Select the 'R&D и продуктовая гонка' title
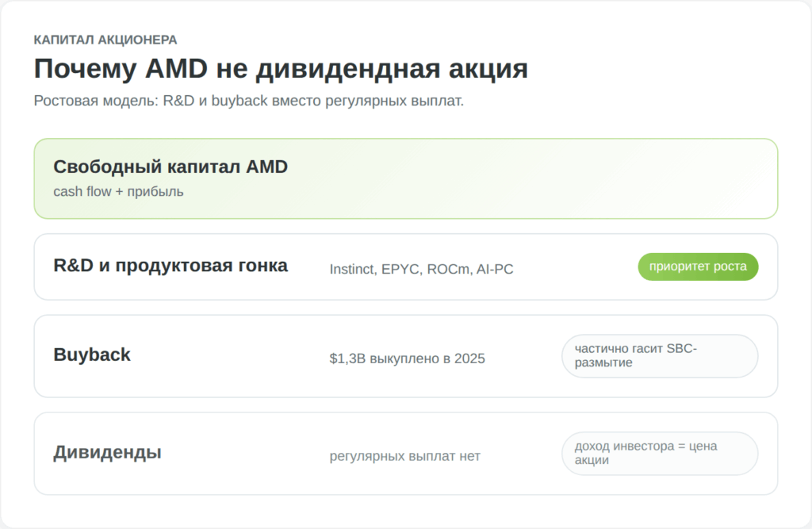 point(170,265)
